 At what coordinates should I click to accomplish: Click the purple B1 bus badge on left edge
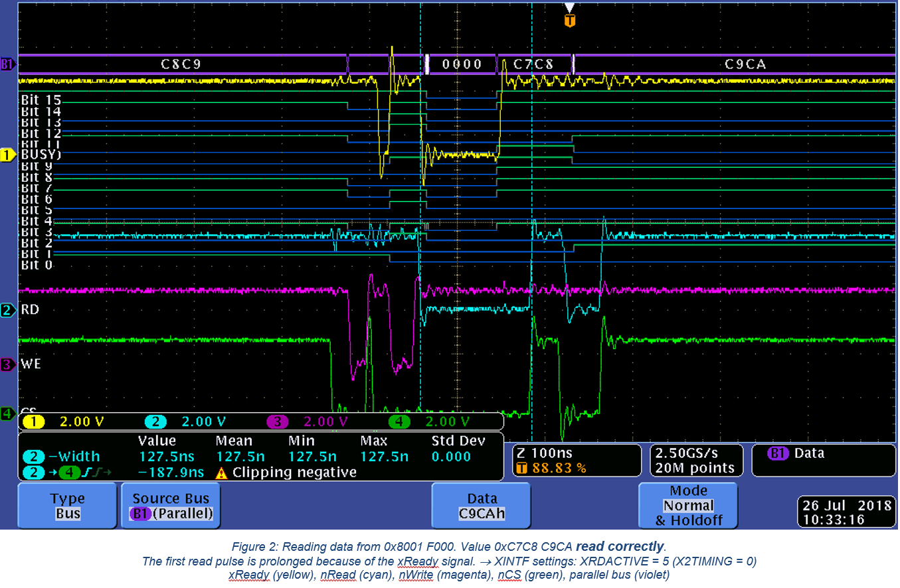pos(7,64)
